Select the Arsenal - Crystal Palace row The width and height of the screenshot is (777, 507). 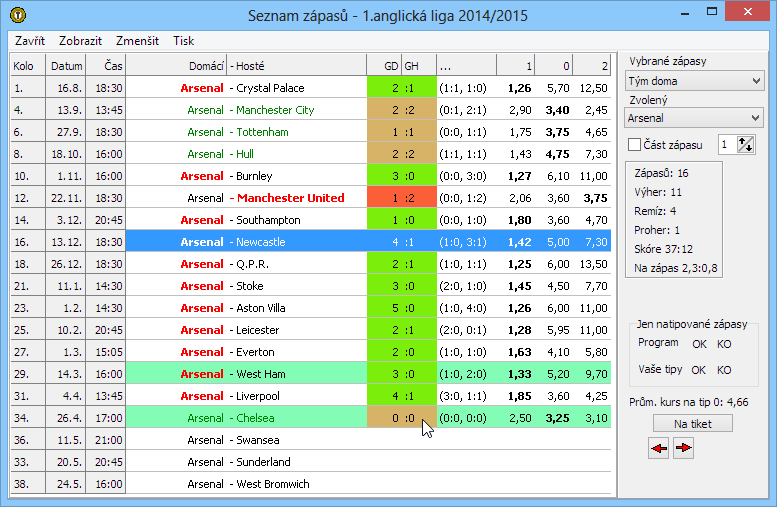click(311, 88)
